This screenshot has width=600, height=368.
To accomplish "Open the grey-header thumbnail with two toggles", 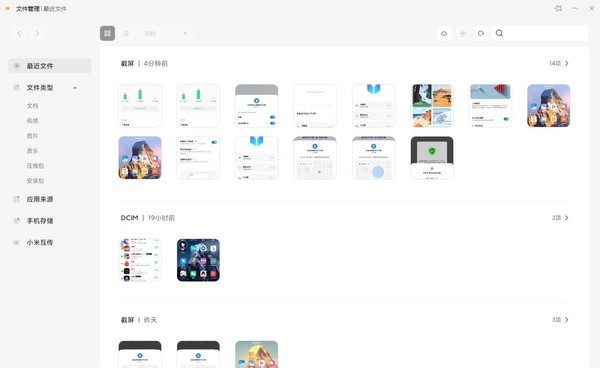I will 256,106.
